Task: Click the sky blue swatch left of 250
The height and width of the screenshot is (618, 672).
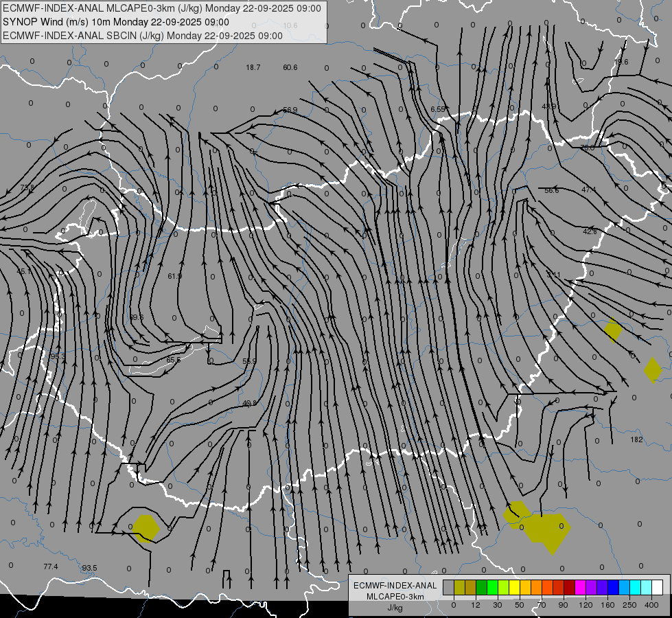Action: tap(625, 587)
